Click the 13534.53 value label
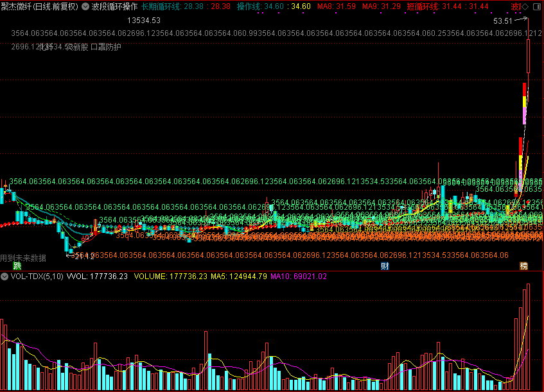544x392 pixels. click(x=144, y=21)
